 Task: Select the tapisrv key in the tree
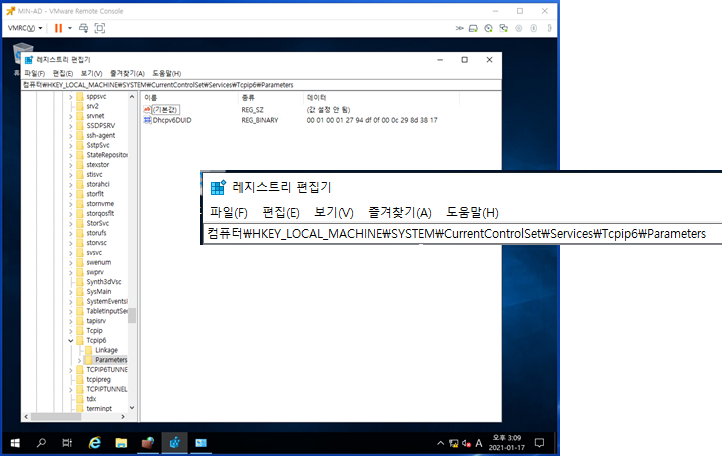[x=96, y=321]
